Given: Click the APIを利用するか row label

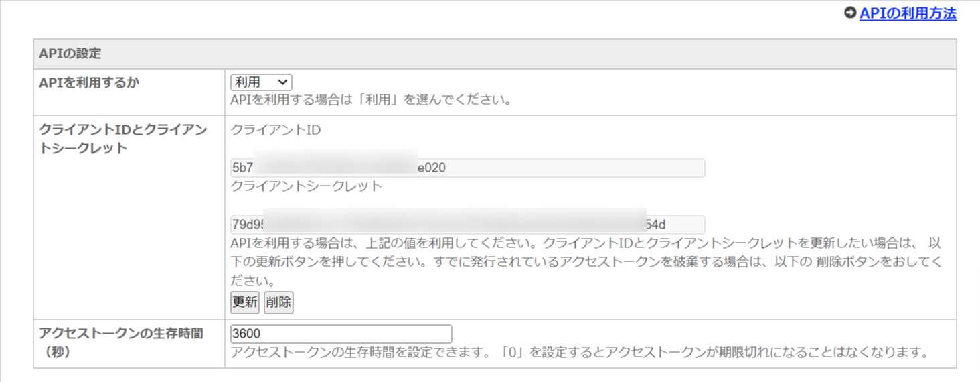Looking at the screenshot, I should click(89, 82).
